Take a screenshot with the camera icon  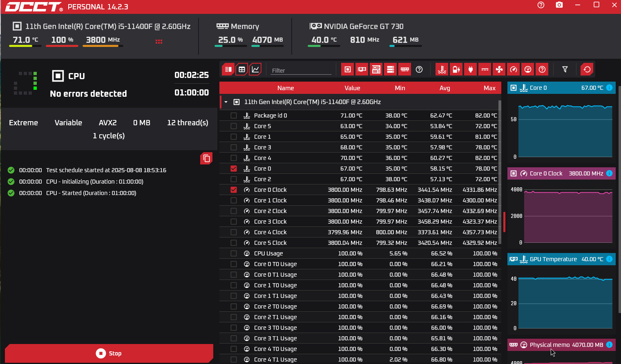tap(559, 5)
